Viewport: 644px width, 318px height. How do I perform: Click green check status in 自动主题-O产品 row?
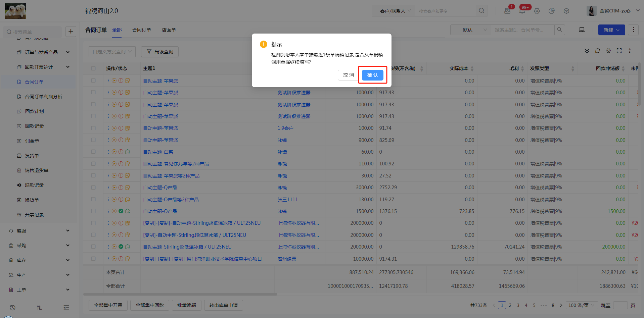point(121,211)
